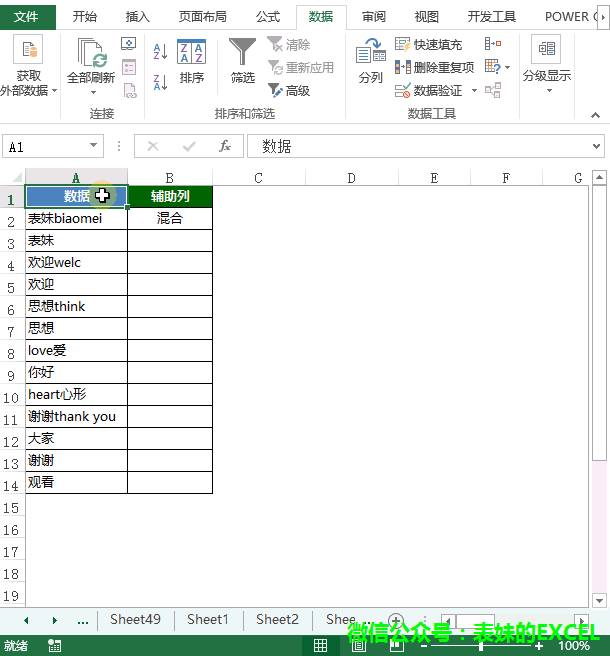This screenshot has width=610, height=656.
Task: Open the what-if analysis icon
Action: click(x=493, y=67)
